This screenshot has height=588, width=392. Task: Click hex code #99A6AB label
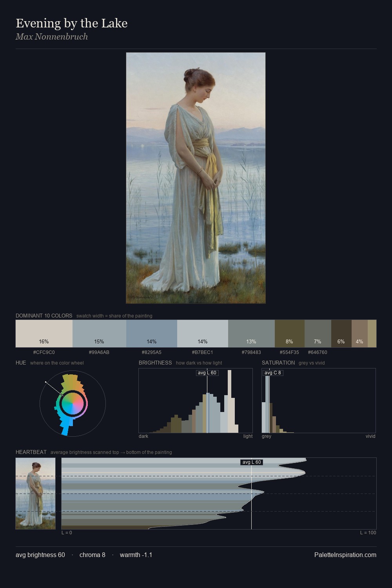click(99, 352)
